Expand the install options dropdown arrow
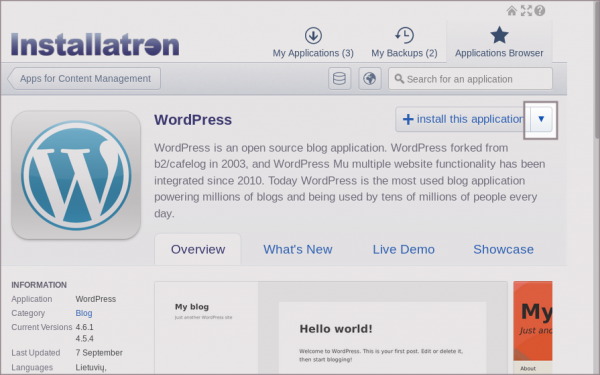 pyautogui.click(x=541, y=119)
